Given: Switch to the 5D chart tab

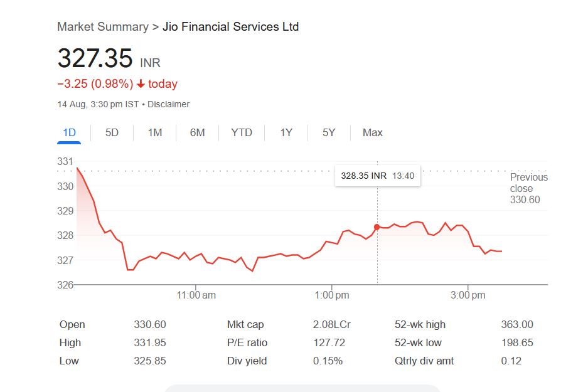Looking at the screenshot, I should 112,132.
